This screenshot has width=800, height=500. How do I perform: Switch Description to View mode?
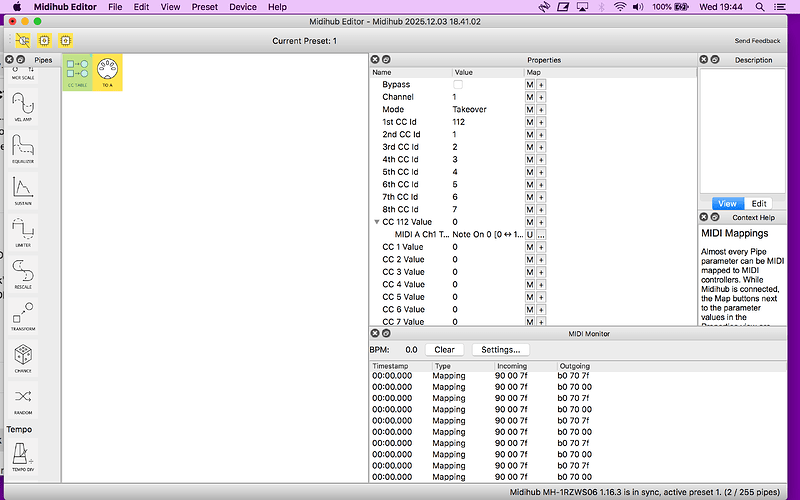pyautogui.click(x=727, y=204)
